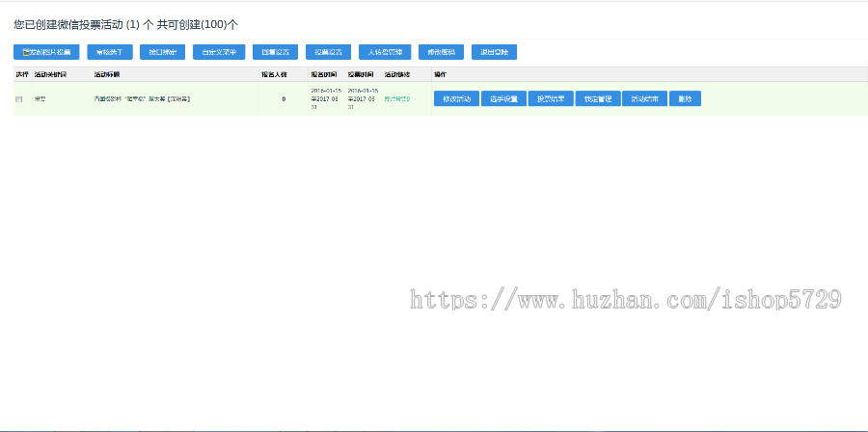Click the 操作 column header
The width and height of the screenshot is (868, 432).
click(440, 74)
